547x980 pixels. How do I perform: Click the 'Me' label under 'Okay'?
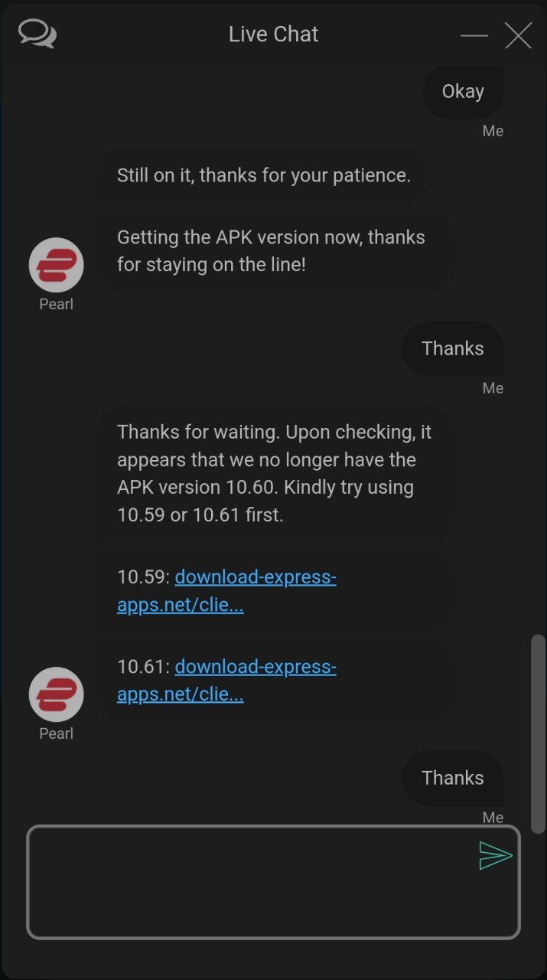[493, 131]
